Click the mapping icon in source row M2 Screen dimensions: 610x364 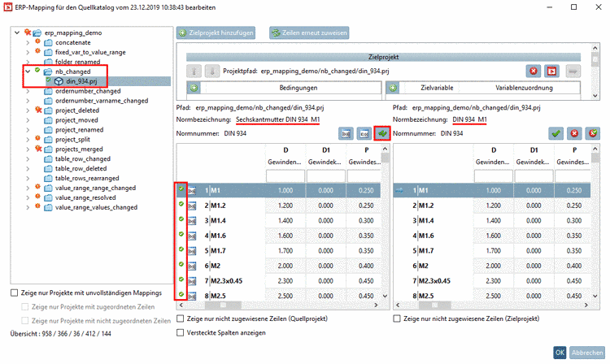[192, 266]
